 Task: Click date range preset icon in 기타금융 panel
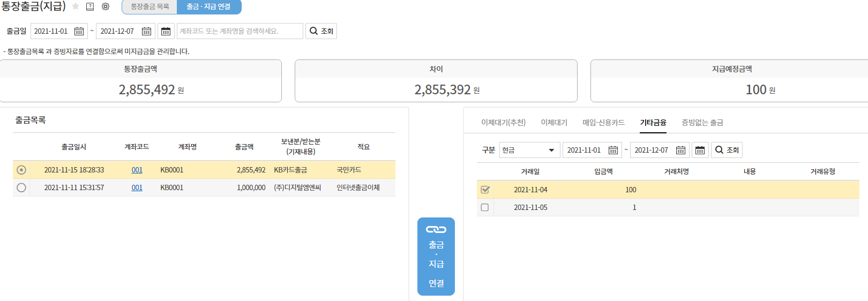700,150
